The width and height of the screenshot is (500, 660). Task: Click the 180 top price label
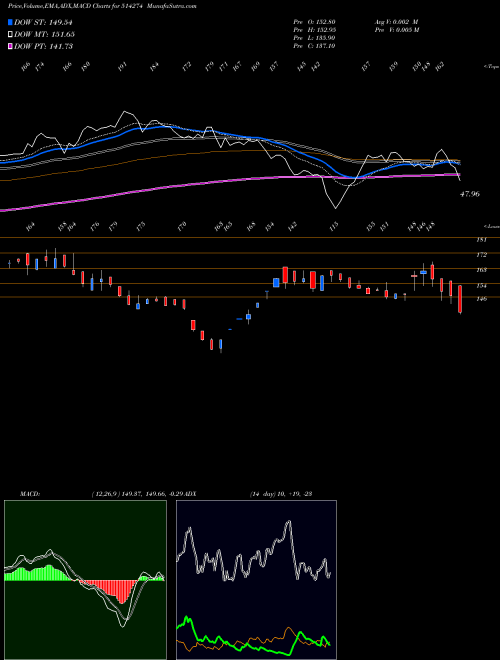(x=86, y=67)
